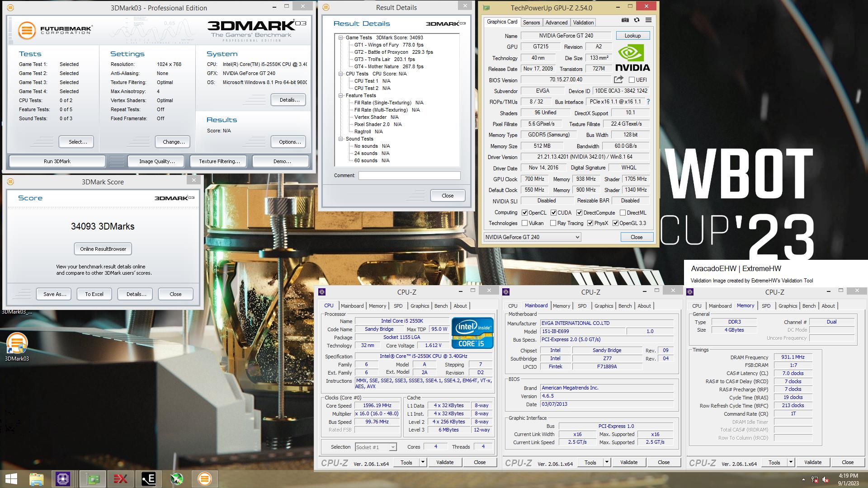Open the Bench tab in the Mainboard CPU-Z window
This screenshot has width=868, height=488.
coord(625,306)
